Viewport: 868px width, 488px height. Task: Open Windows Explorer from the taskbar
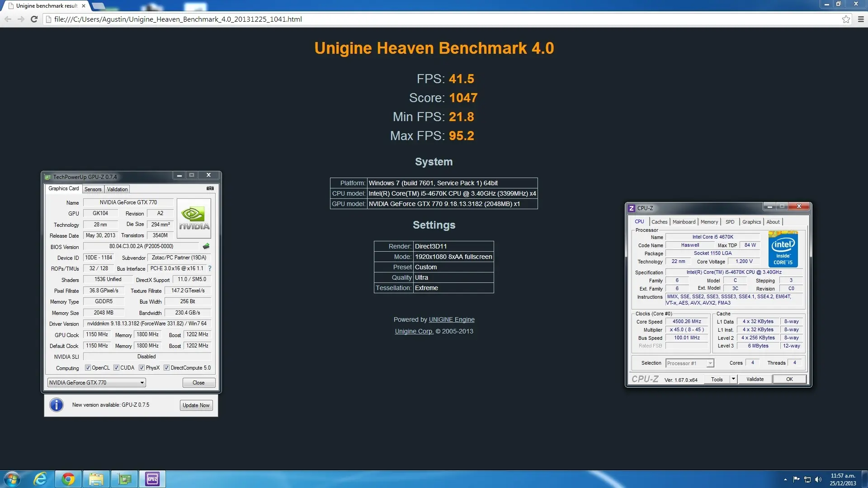point(96,479)
